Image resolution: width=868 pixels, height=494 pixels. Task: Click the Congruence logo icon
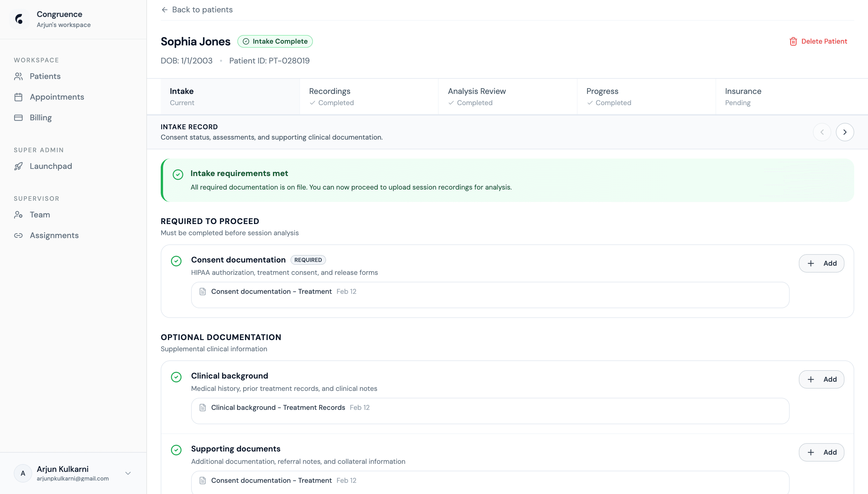19,19
